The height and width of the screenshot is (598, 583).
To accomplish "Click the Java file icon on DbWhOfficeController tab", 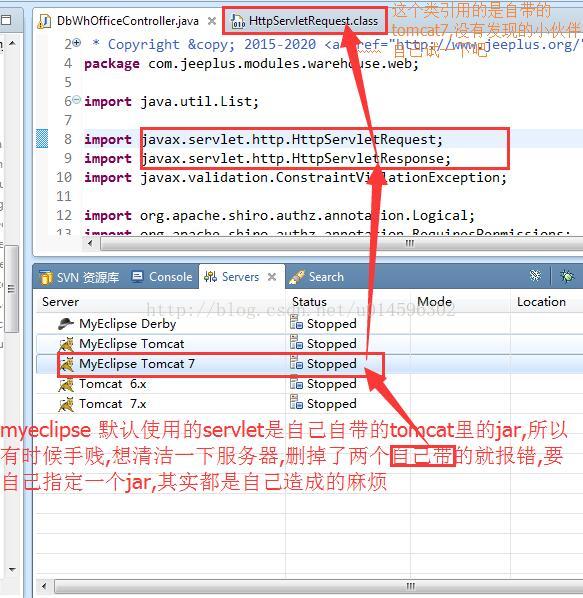I will tap(44, 21).
